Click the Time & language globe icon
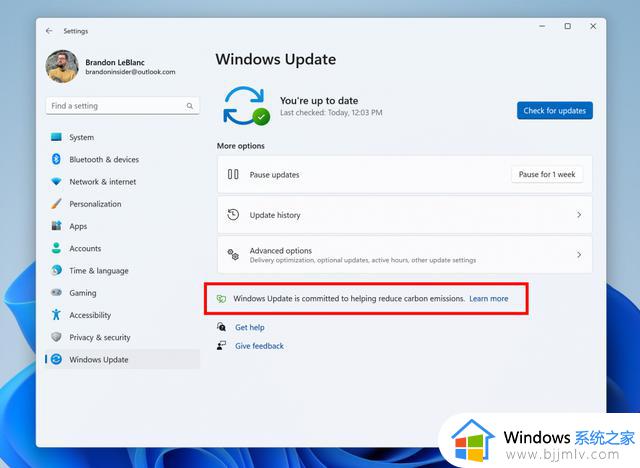Viewport: 640px width, 468px height. (x=56, y=270)
